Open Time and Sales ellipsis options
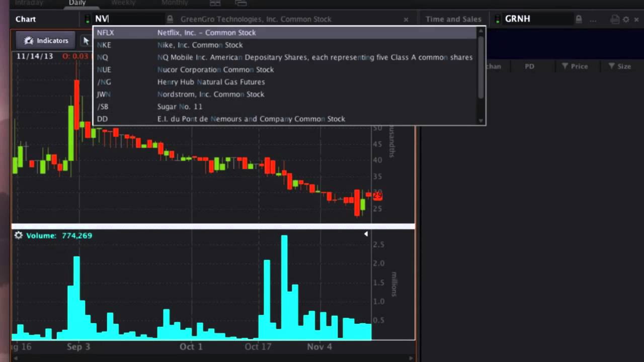644x362 pixels. click(x=593, y=20)
